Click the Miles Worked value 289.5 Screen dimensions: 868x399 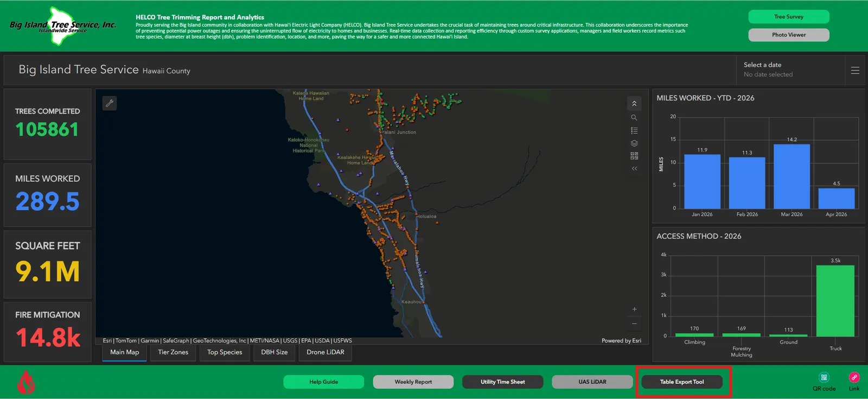[x=48, y=201]
